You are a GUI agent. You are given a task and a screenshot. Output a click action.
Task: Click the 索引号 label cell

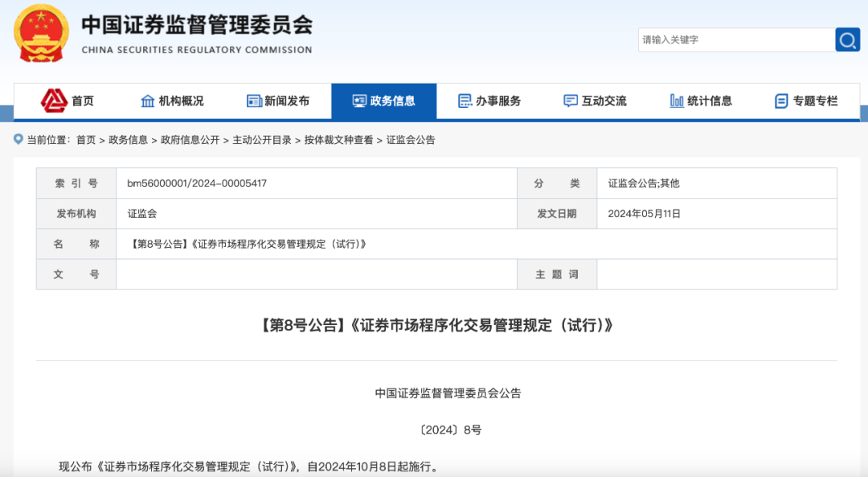(x=76, y=183)
